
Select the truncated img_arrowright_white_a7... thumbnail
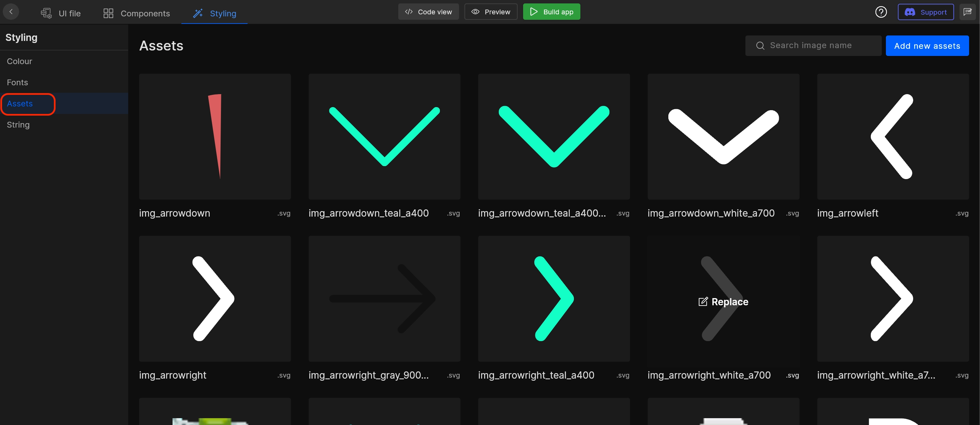tap(892, 299)
